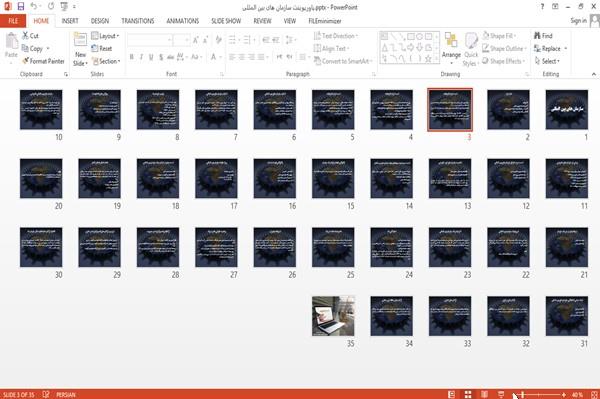Screen dimensions: 600x399
Task: Reset the slide layout
Action: point(102,49)
